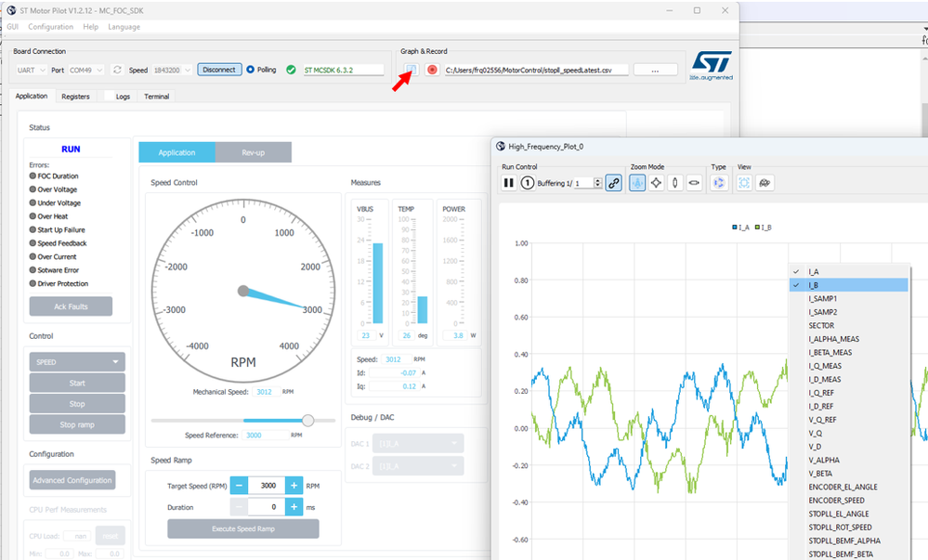The image size is (928, 560).
Task: Change the plot type icon
Action: (x=718, y=183)
